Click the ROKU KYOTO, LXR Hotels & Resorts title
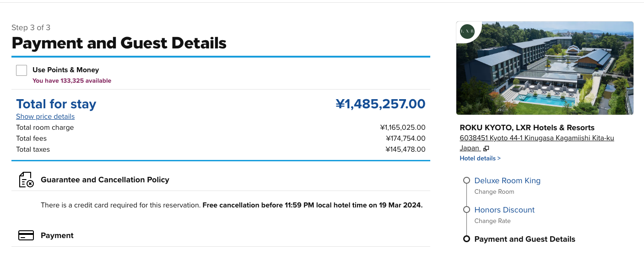This screenshot has width=644, height=260. [527, 128]
